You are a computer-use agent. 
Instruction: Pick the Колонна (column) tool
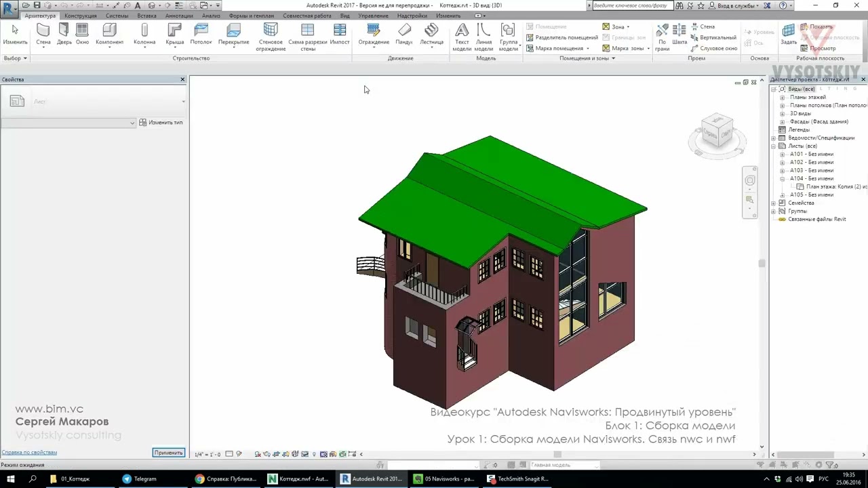click(x=144, y=35)
